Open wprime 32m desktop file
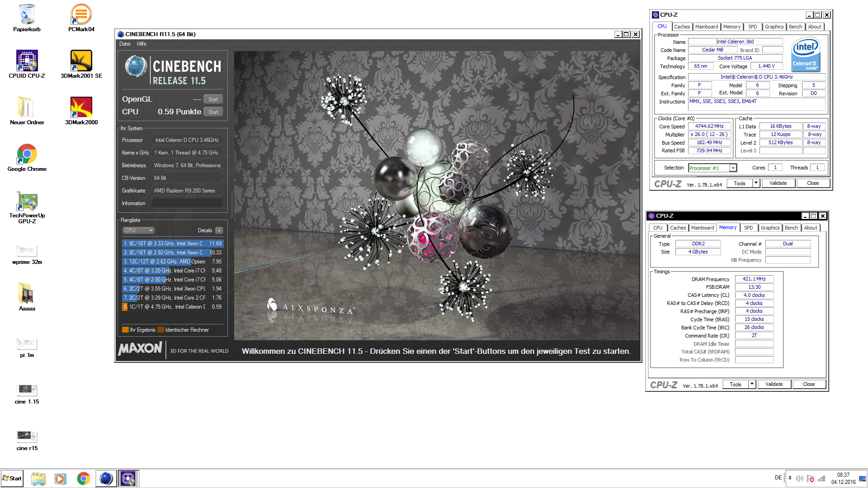The height and width of the screenshot is (488, 868). tap(27, 254)
